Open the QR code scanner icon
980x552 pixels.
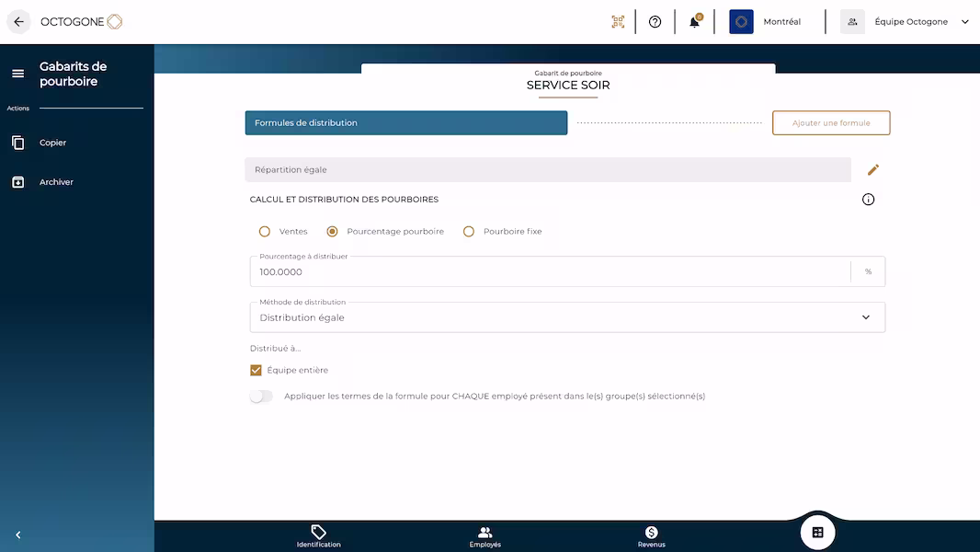pyautogui.click(x=618, y=20)
